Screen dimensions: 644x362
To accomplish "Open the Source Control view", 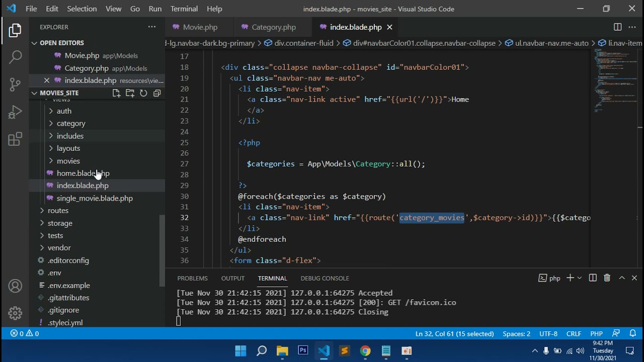I will pos(15,84).
